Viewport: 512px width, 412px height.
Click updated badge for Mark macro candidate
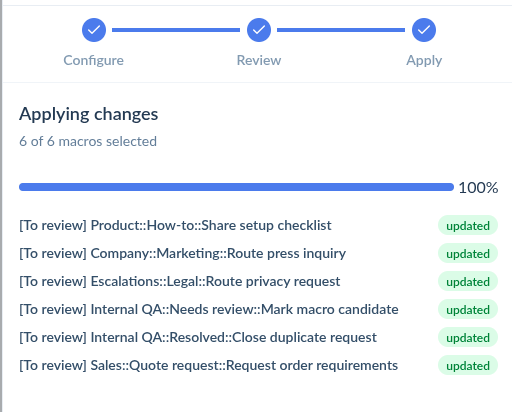point(468,310)
